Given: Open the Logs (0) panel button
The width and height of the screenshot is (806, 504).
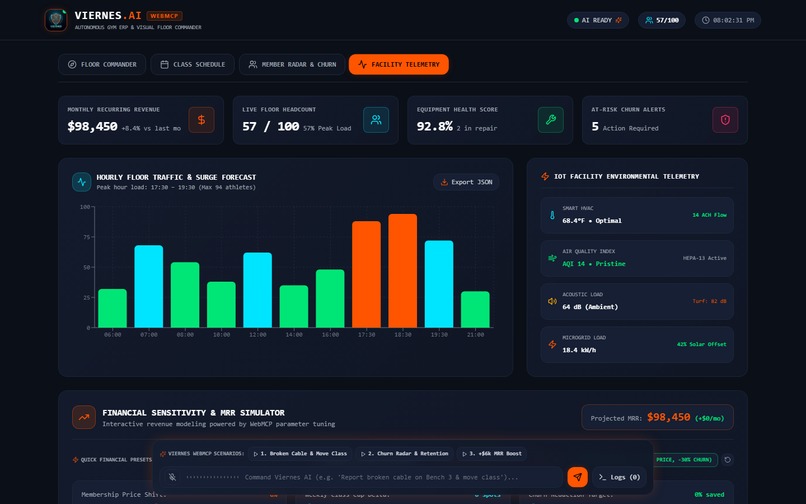Looking at the screenshot, I should (619, 477).
